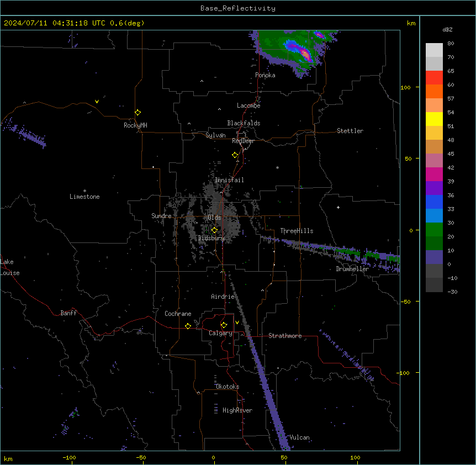
Task: Click the Lake Louise label
Action: (x=10, y=267)
